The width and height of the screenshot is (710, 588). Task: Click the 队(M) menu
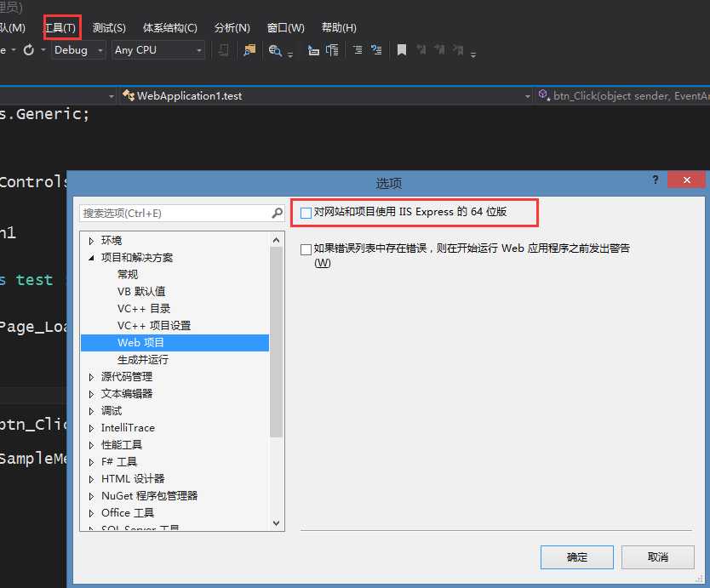pyautogui.click(x=13, y=27)
